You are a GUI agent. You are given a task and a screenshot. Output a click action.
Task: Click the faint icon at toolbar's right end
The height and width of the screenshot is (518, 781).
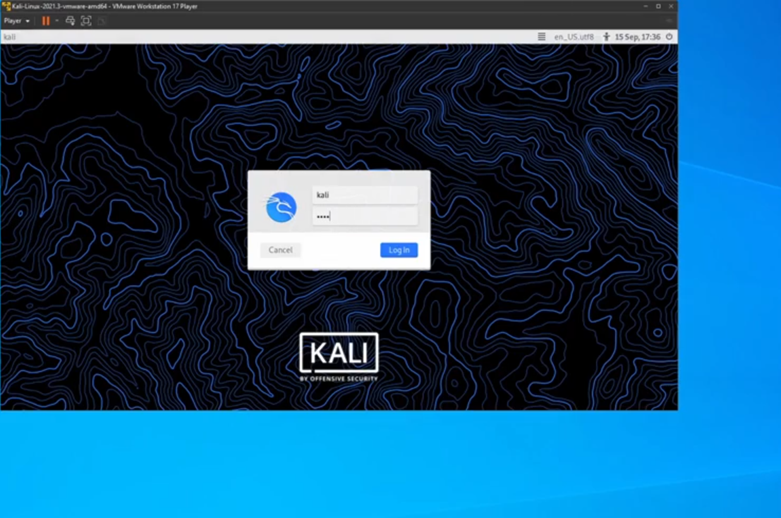[669, 21]
